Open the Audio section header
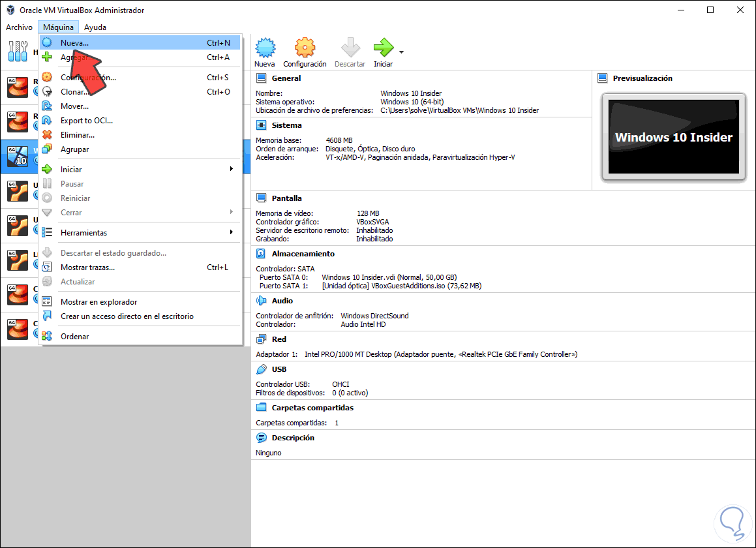 (x=282, y=301)
